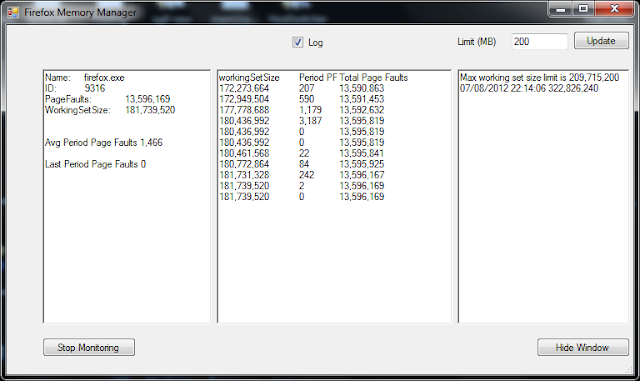The height and width of the screenshot is (381, 640).
Task: Maximize the Firefox Memory Manager window
Action: click(x=583, y=9)
